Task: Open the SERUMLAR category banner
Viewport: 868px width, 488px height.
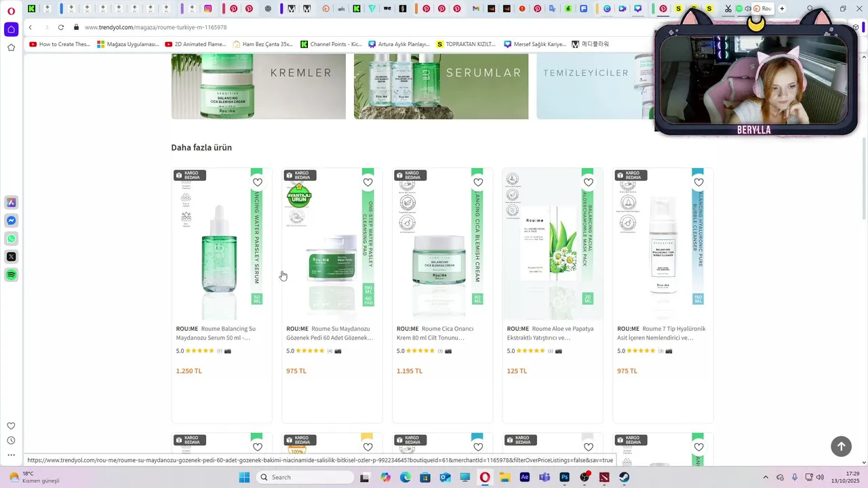Action: tap(441, 87)
